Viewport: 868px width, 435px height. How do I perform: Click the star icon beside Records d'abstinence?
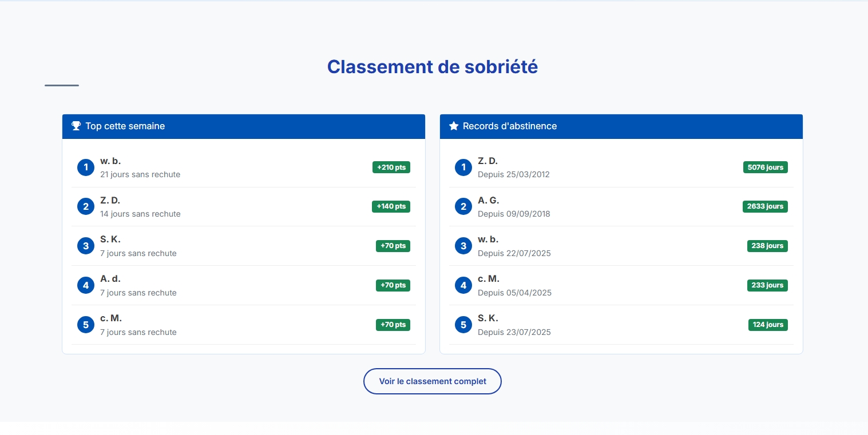pos(454,126)
